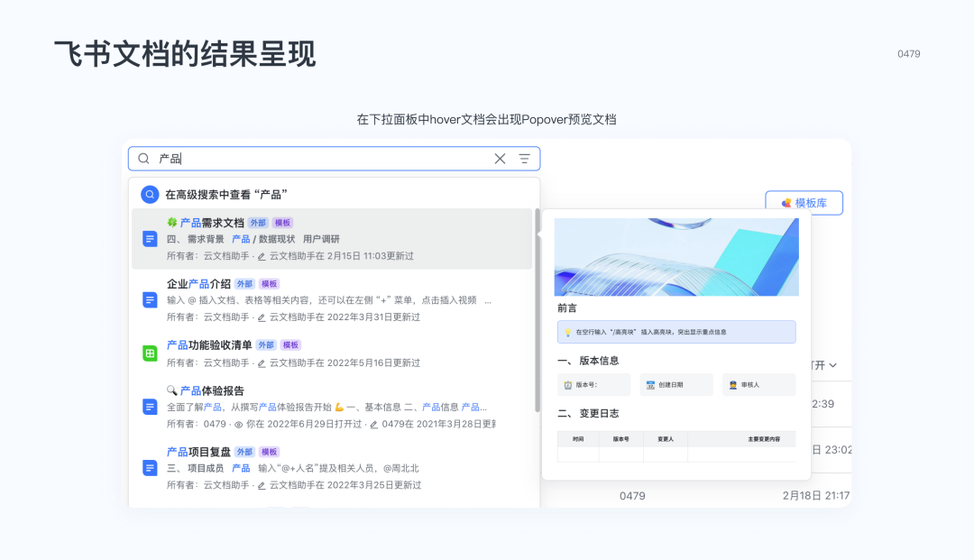Click the blue advanced search circle icon

[150, 194]
